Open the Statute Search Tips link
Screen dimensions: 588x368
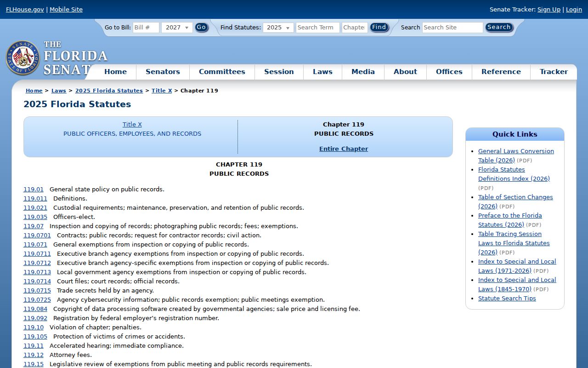tap(507, 299)
